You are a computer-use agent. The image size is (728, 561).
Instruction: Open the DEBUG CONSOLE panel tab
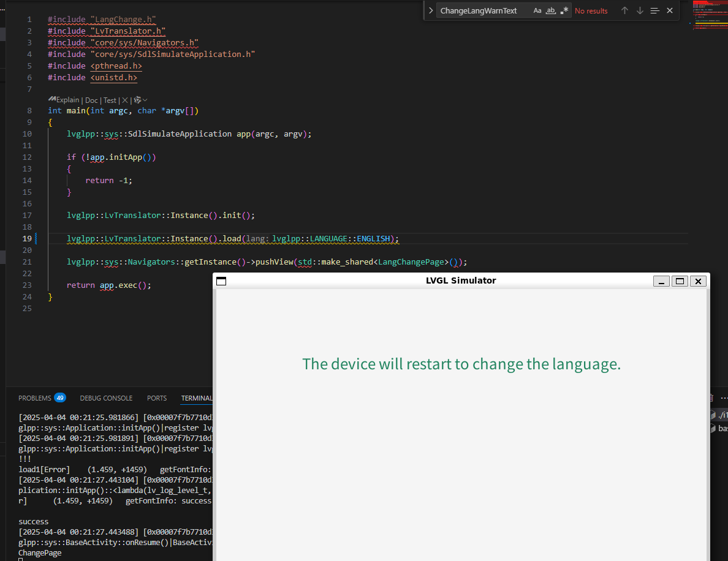(x=107, y=398)
